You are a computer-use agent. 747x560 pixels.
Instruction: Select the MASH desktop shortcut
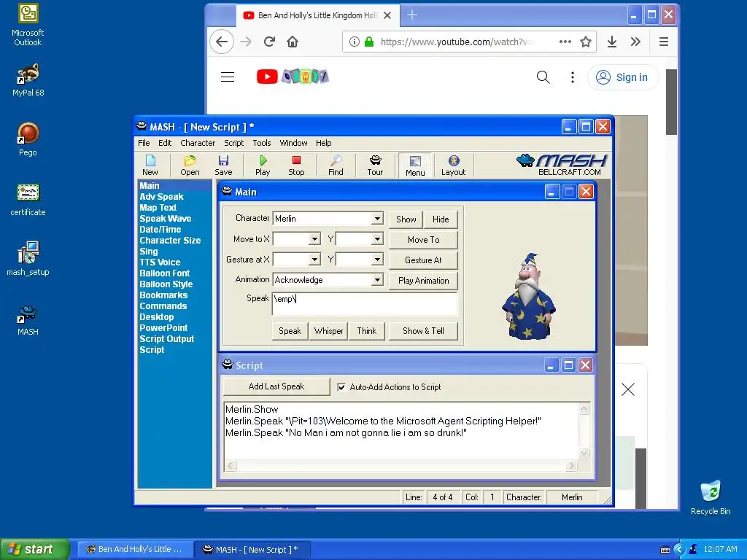click(28, 321)
